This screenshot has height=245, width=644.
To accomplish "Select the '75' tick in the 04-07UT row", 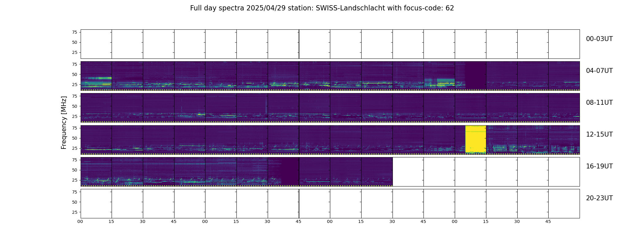I will click(x=75, y=64).
